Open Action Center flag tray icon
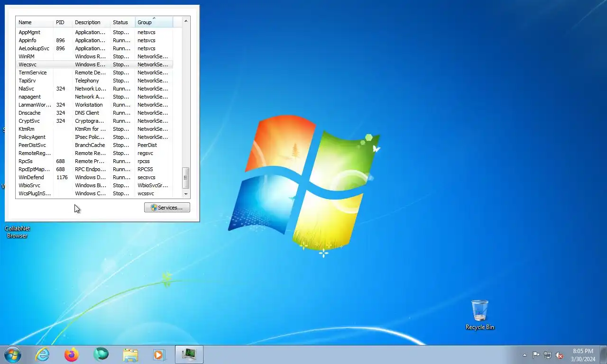Image resolution: width=607 pixels, height=364 pixels. point(536,355)
